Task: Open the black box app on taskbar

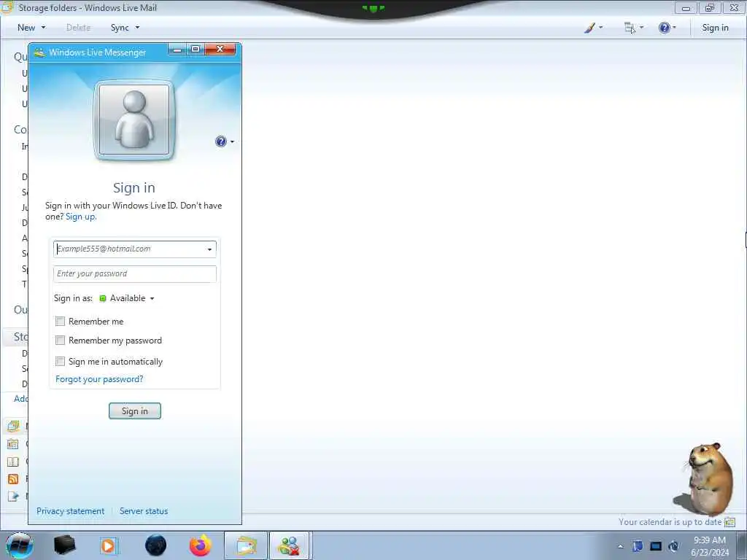Action: click(x=64, y=545)
